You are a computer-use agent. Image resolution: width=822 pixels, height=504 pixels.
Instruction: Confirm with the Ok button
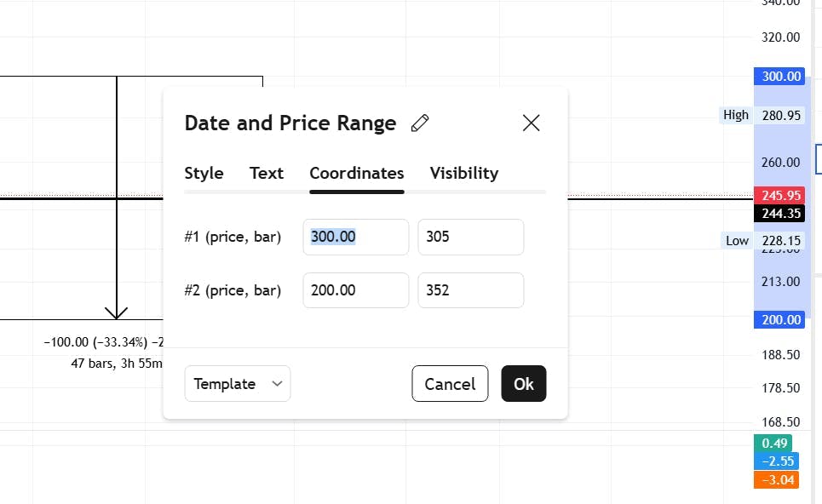(x=524, y=384)
